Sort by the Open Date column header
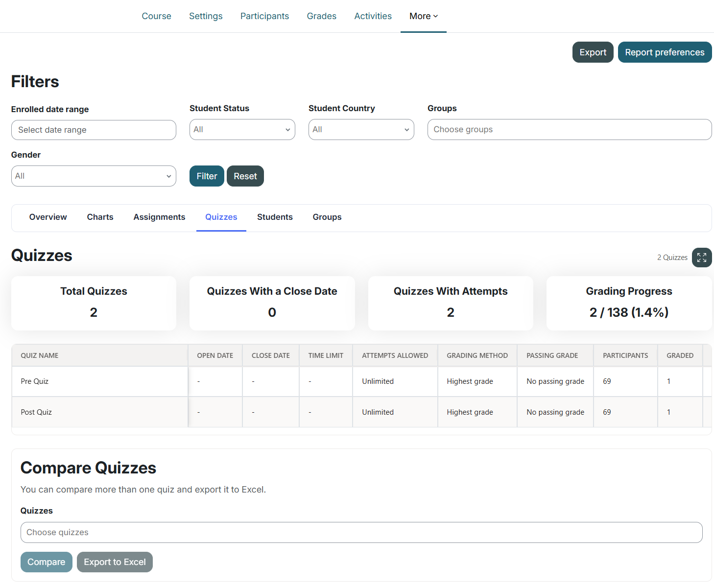Screen dimensions: 714x588 point(215,355)
